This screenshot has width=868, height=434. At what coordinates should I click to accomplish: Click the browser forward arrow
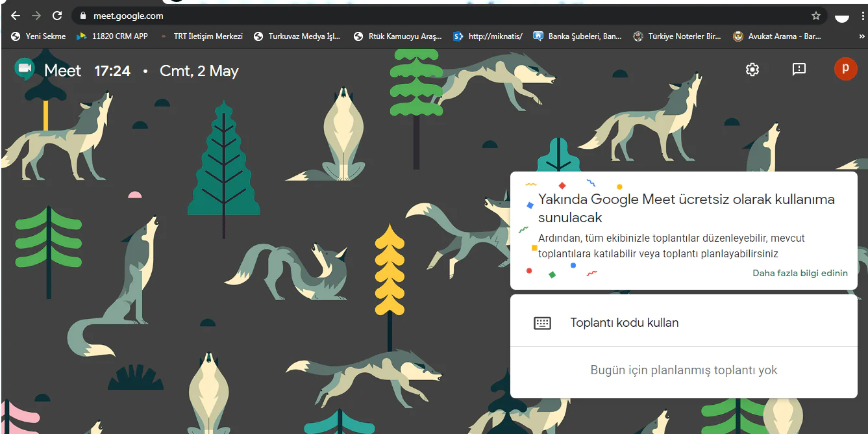click(x=36, y=16)
